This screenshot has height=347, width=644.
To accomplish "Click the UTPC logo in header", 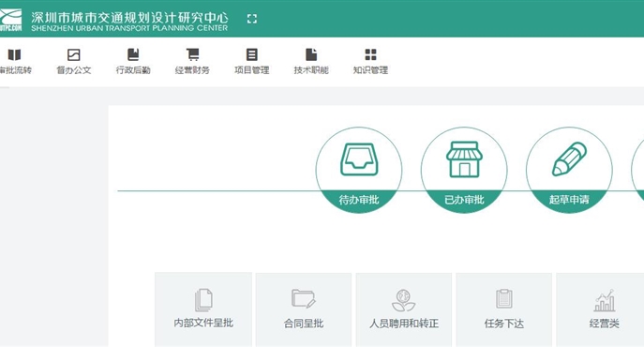I will [10, 20].
